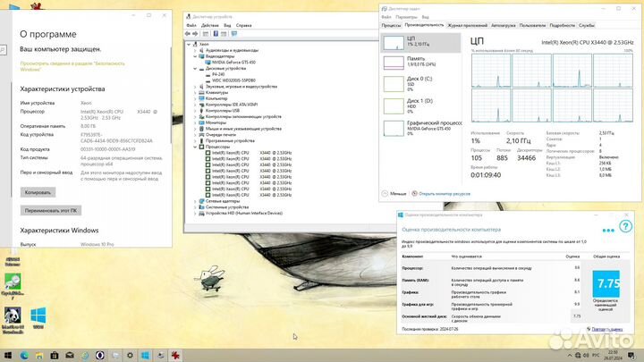Expand Устройства HID category
Screen dimensions: 644x362
point(196,214)
